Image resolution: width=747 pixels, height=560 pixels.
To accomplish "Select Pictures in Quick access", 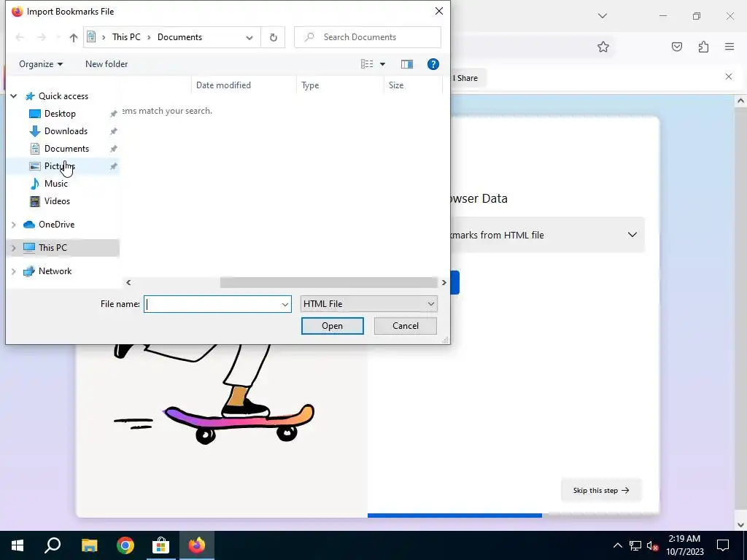I will tap(60, 166).
